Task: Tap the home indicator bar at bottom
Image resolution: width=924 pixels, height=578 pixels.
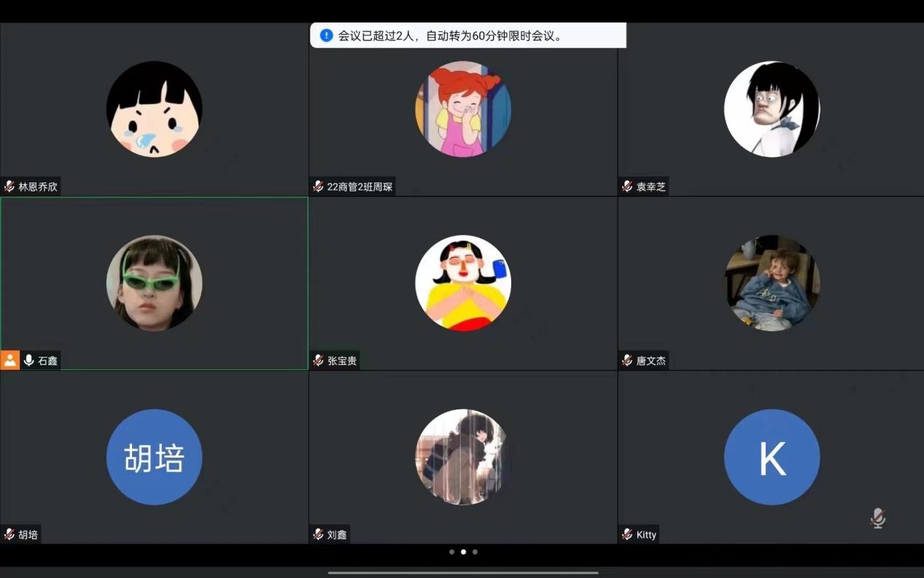Action: (x=462, y=572)
